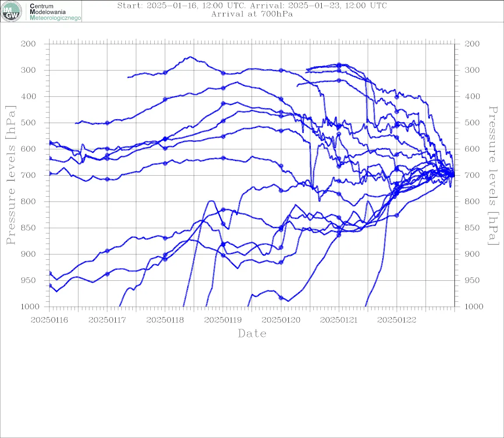Image resolution: width=504 pixels, height=438 pixels.
Task: Click the date label 20250117
Action: tap(107, 320)
